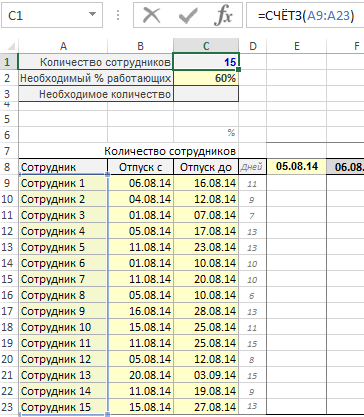
Task: Click the formula bar resize dots handle
Action: tap(118, 15)
